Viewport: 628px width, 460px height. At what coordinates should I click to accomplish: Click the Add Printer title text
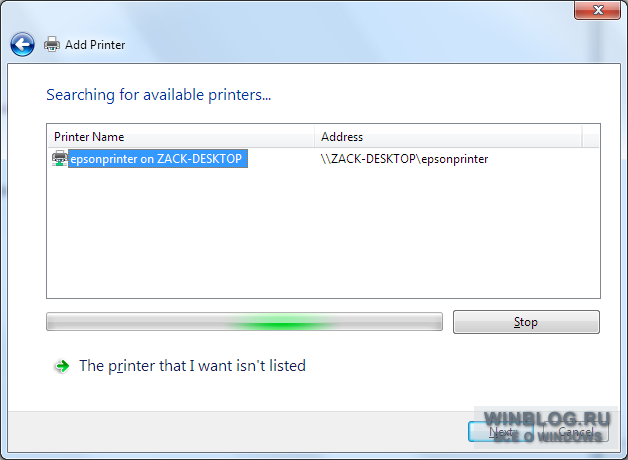95,45
